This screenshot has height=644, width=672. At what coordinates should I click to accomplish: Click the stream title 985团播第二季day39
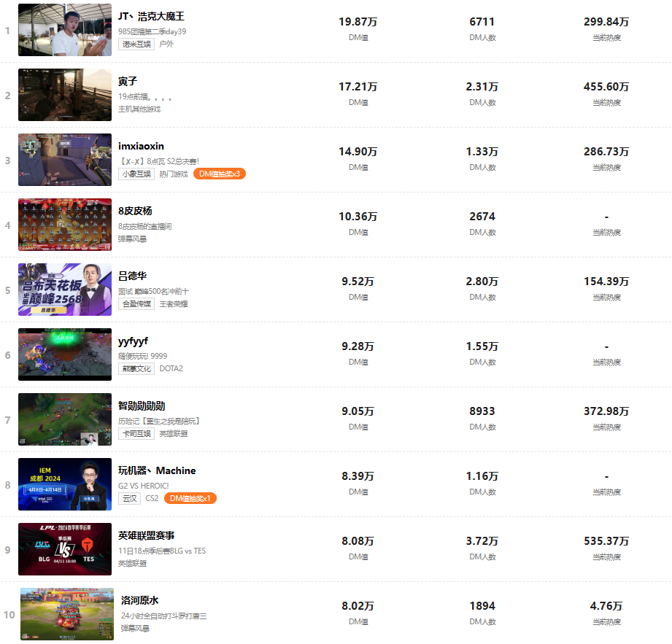coord(152,31)
